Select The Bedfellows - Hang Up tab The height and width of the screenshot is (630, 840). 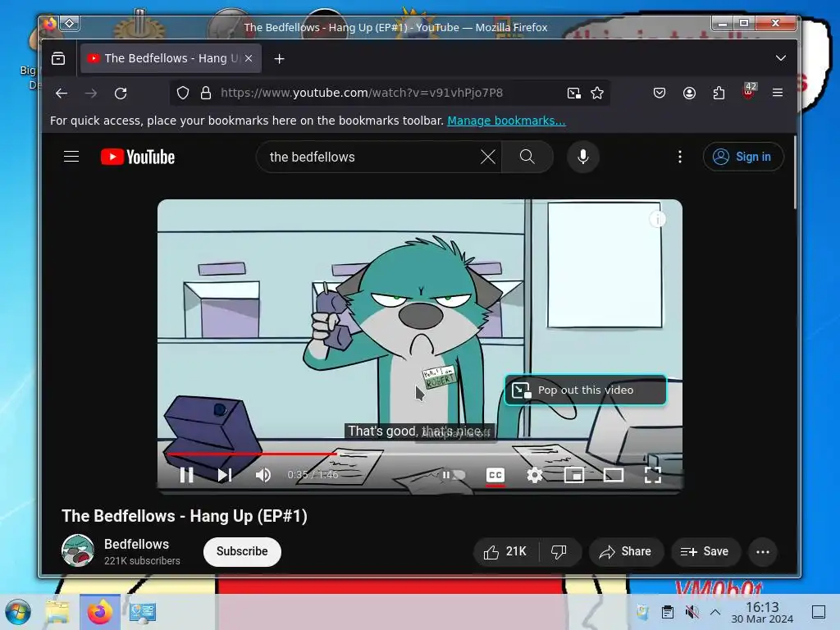tap(171, 58)
